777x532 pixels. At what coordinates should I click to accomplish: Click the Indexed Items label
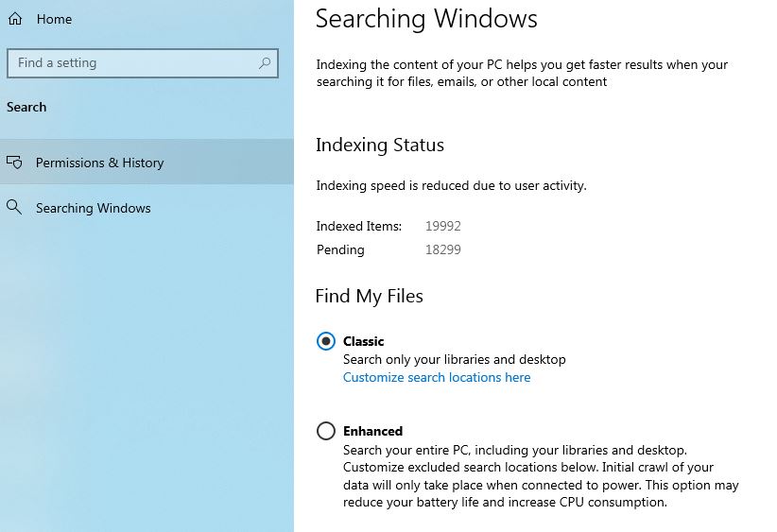point(359,227)
